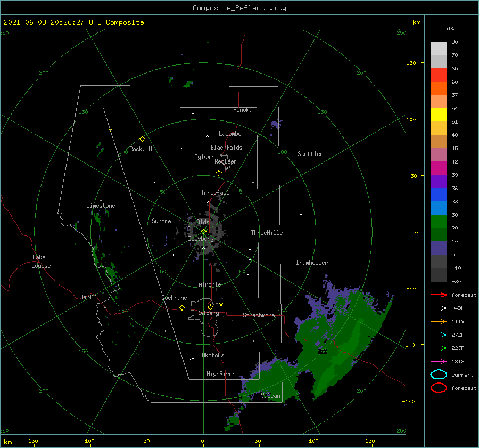This screenshot has height=448, width=479.
Task: Click the Okotoks label
Action: click(213, 355)
